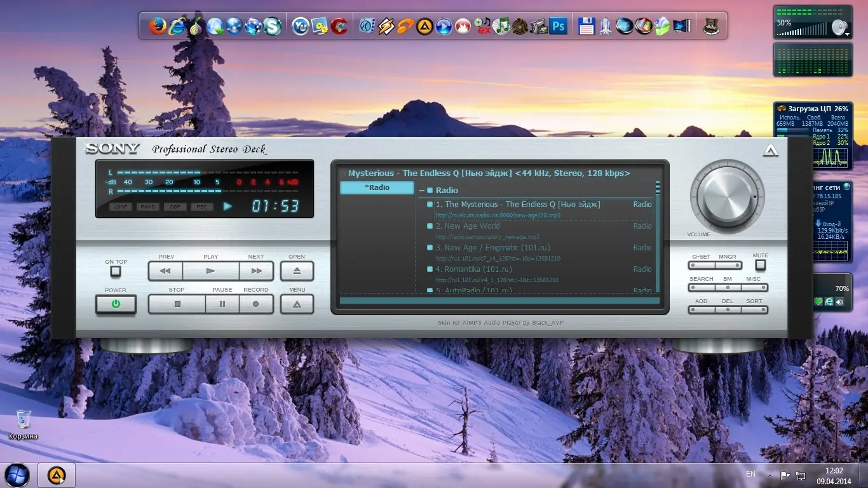Launch Firefox from the dock

pyautogui.click(x=156, y=27)
